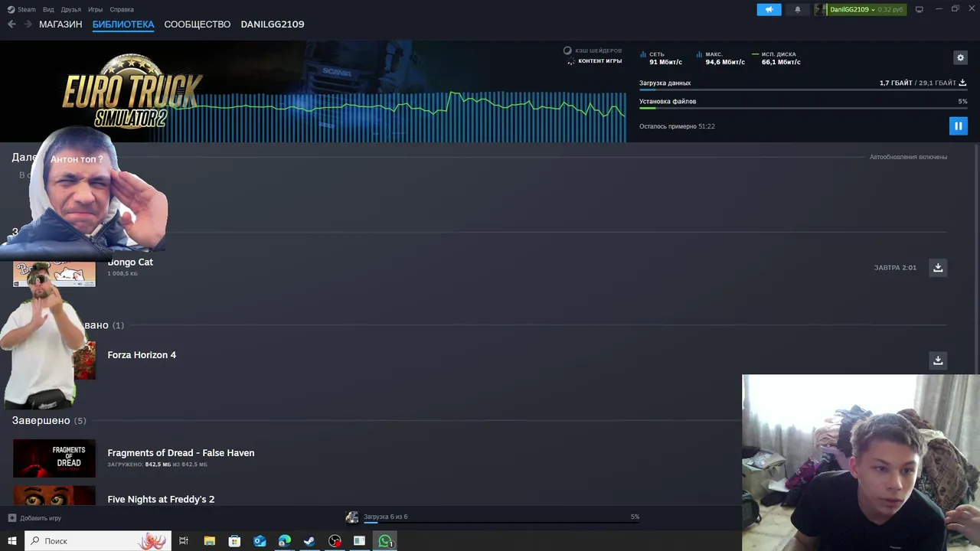Image resolution: width=980 pixels, height=551 pixels.
Task: Click the Fragments of Dread thumbnail
Action: point(54,458)
